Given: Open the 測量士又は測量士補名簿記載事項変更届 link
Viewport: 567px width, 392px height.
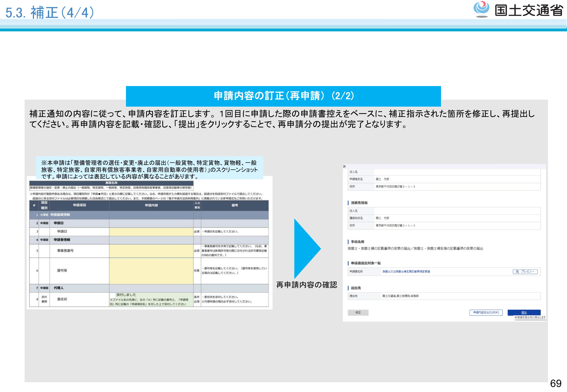Looking at the screenshot, I should [x=406, y=271].
